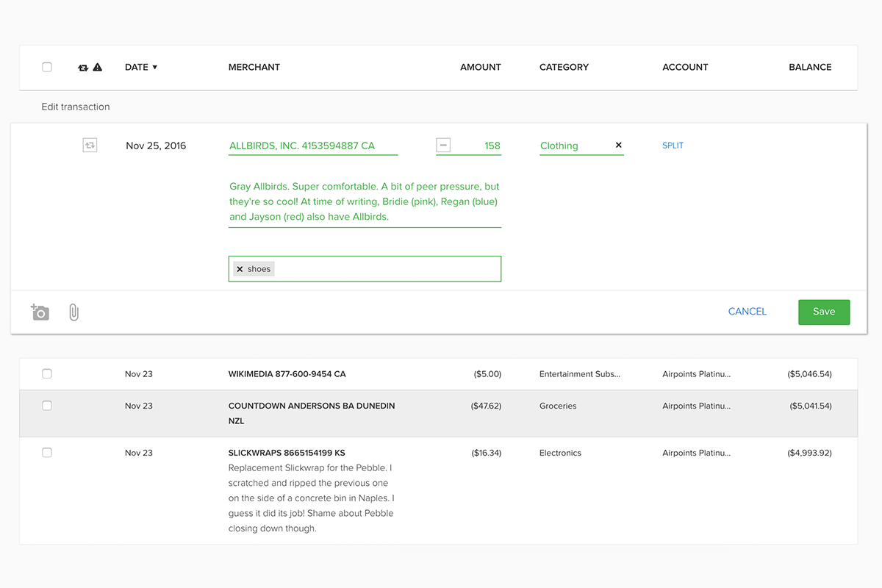Select the Wikimedia transaction checkbox
Viewport: 882px width, 588px height.
[47, 374]
